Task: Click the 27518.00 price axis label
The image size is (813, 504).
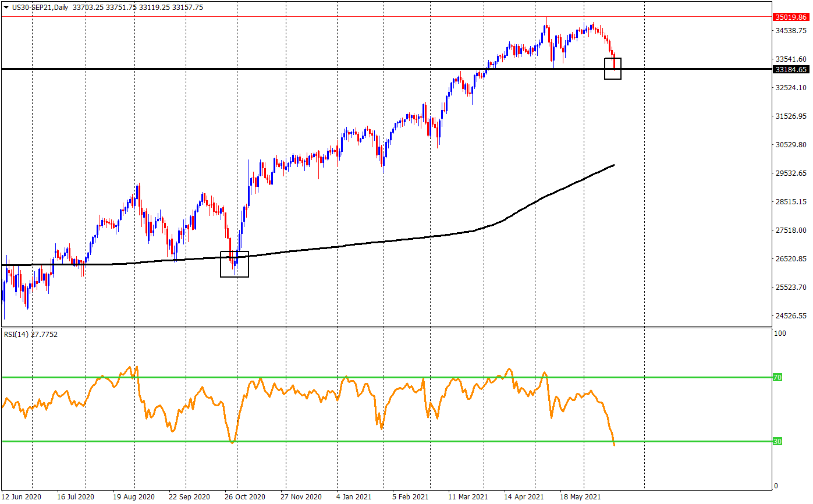Action: [791, 230]
